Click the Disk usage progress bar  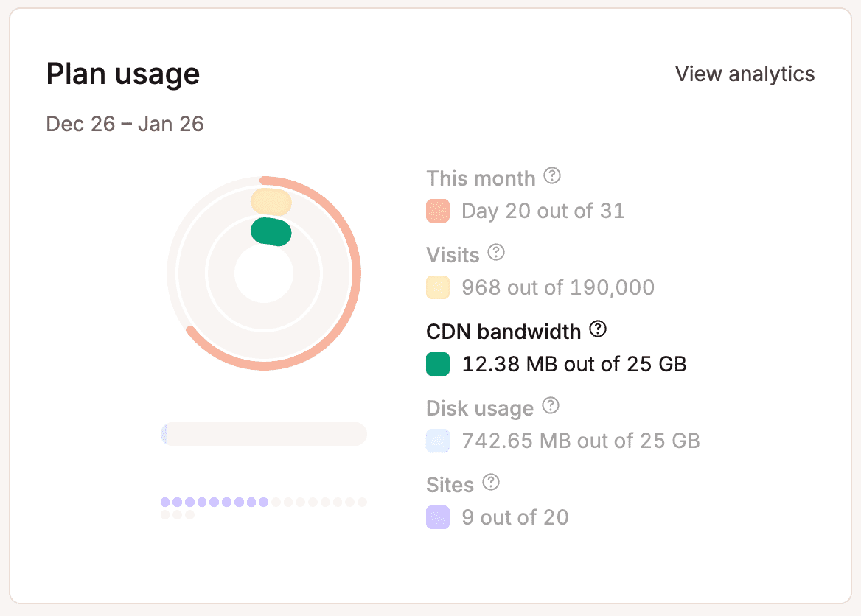pyautogui.click(x=263, y=434)
